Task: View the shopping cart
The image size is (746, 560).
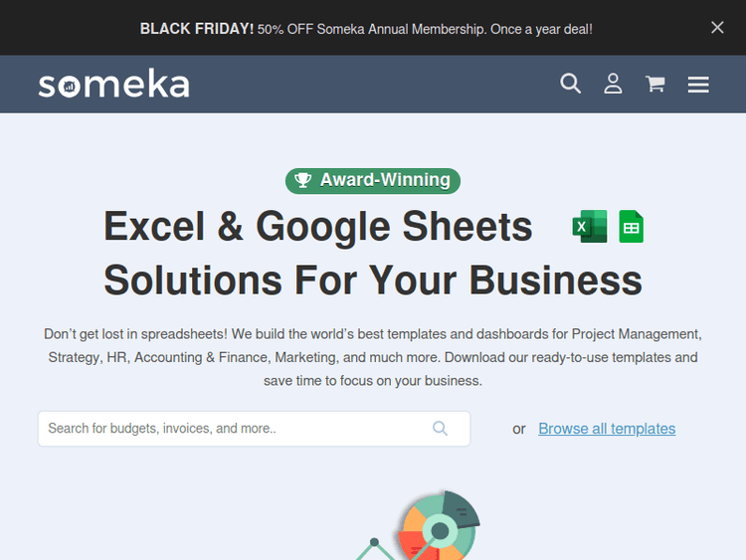Action: [654, 84]
